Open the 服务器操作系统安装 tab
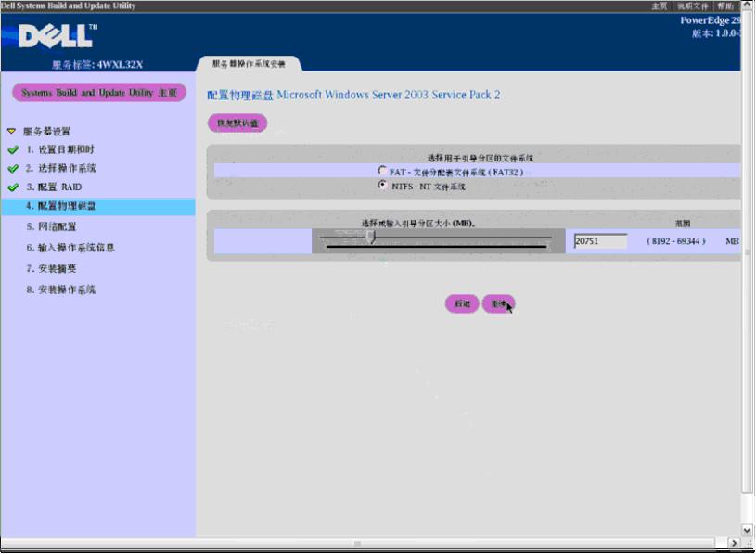The height and width of the screenshot is (554, 756). [x=249, y=64]
